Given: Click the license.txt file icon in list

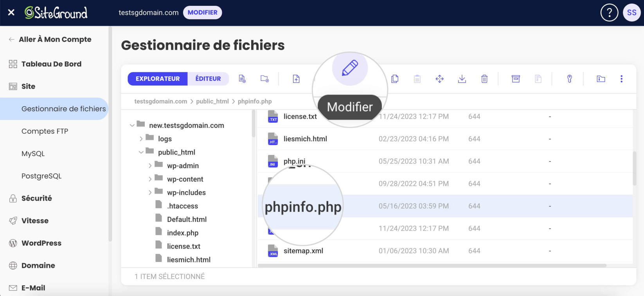Looking at the screenshot, I should [273, 117].
